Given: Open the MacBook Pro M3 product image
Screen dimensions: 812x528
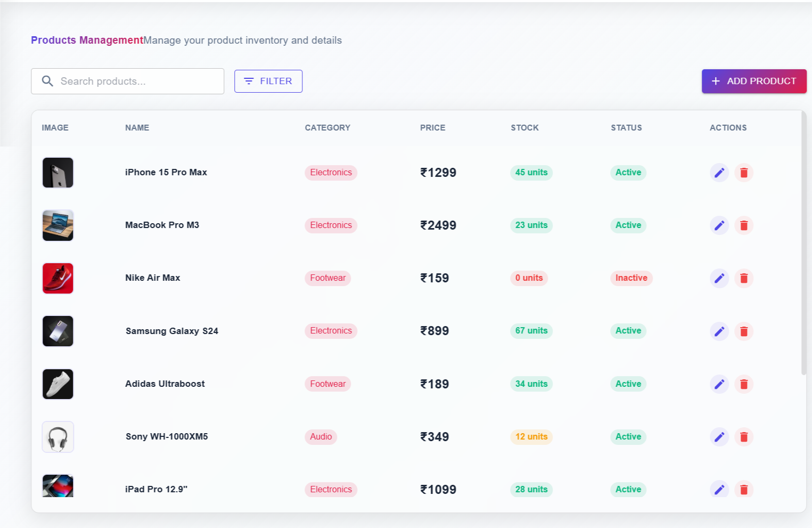Looking at the screenshot, I should click(x=58, y=225).
